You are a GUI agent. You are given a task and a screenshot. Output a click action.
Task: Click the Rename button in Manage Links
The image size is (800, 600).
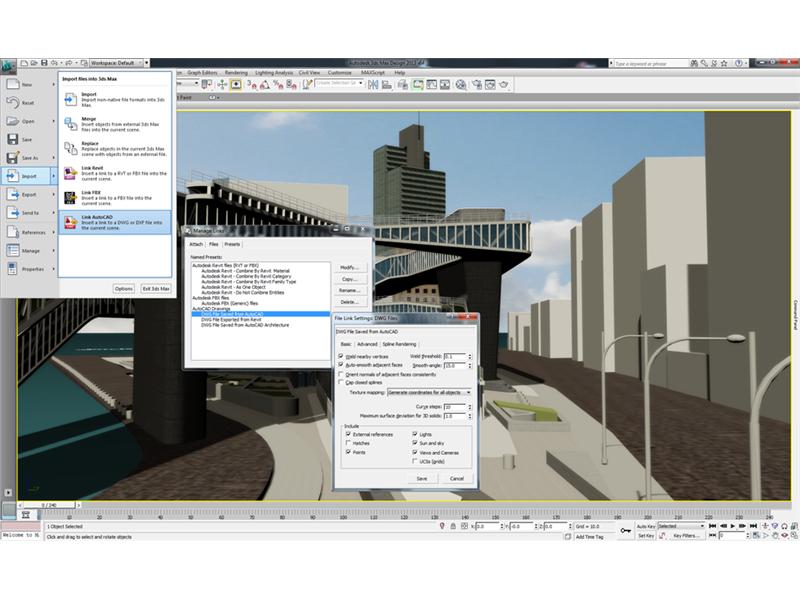pyautogui.click(x=349, y=290)
